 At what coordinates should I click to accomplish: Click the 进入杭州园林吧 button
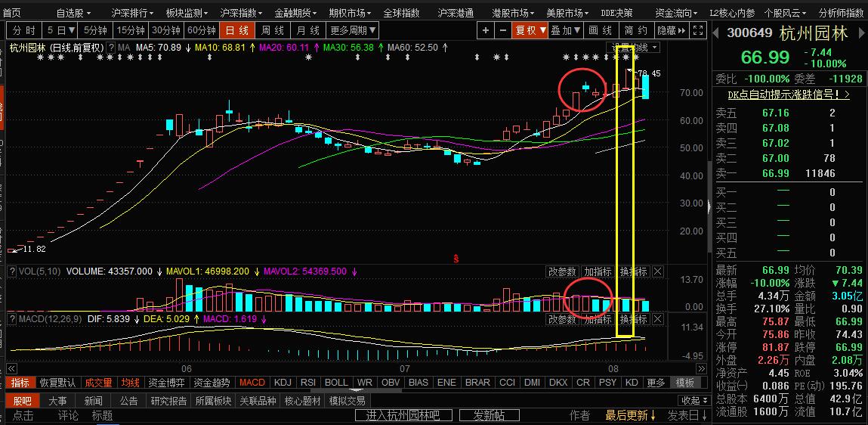pyautogui.click(x=403, y=416)
